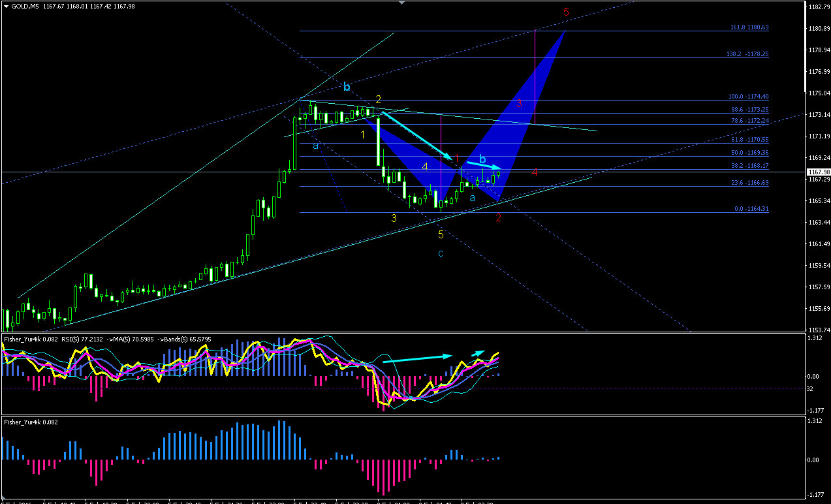Click the 1165.34 price scale value
The height and width of the screenshot is (504, 831).
819,201
